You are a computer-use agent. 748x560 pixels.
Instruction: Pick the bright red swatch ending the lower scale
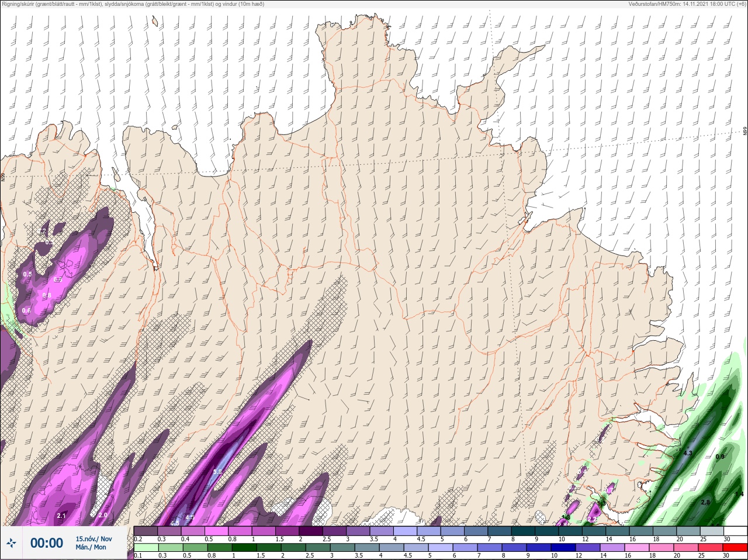735,547
